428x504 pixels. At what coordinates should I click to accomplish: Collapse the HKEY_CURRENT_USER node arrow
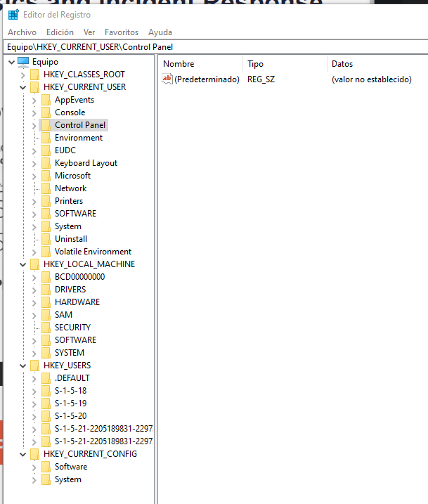click(22, 87)
